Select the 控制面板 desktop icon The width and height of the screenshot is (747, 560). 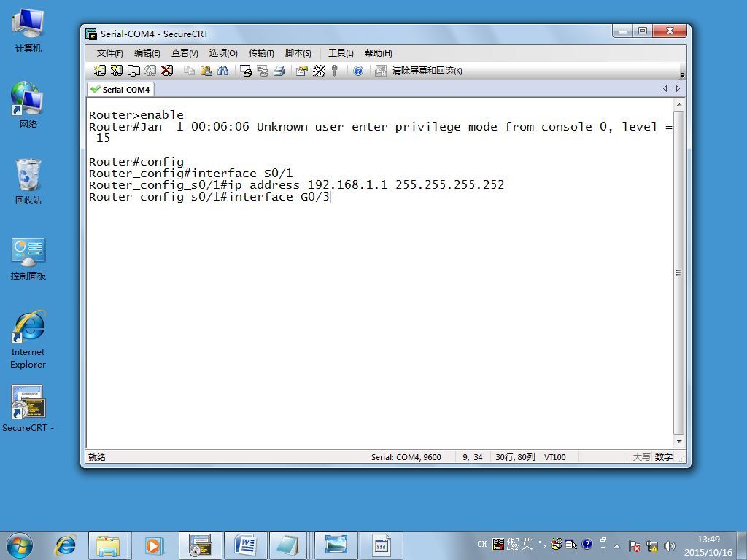pos(28,259)
